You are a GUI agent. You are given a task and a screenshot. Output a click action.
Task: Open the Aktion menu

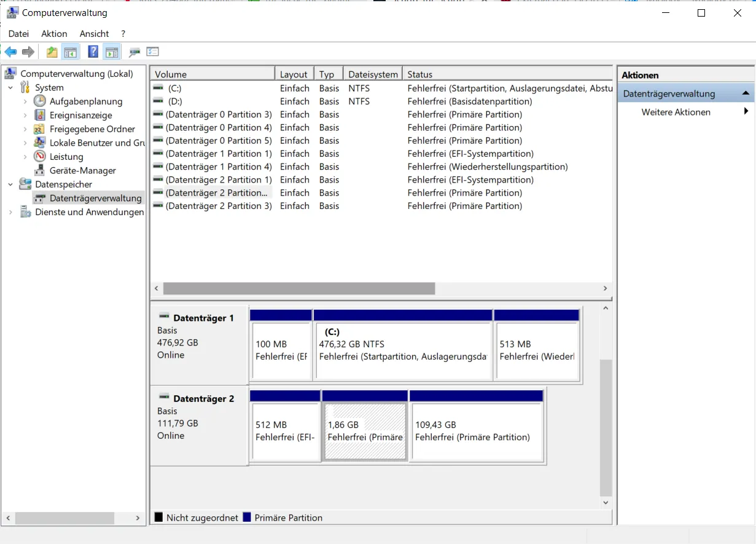click(54, 34)
